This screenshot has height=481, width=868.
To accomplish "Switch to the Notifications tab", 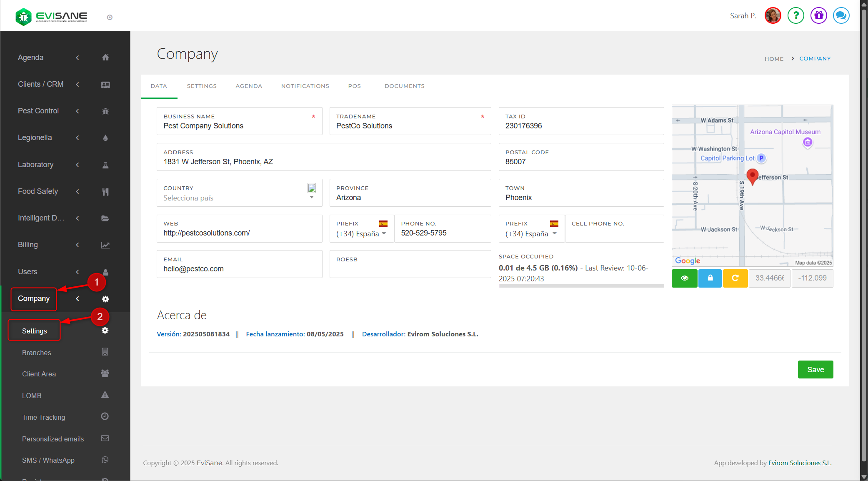I will pos(305,86).
